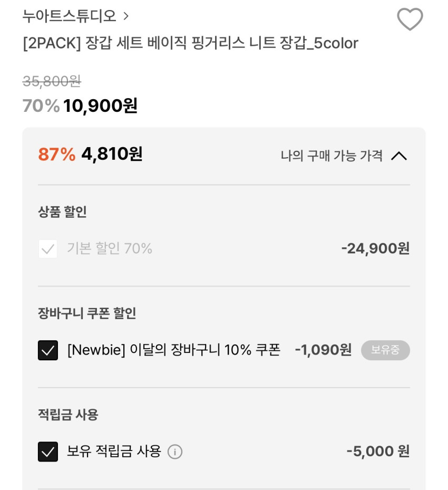Click the [Newbie] 이달의 장바구니 10% 쿠폰 label
The width and height of the screenshot is (448, 490).
click(174, 350)
